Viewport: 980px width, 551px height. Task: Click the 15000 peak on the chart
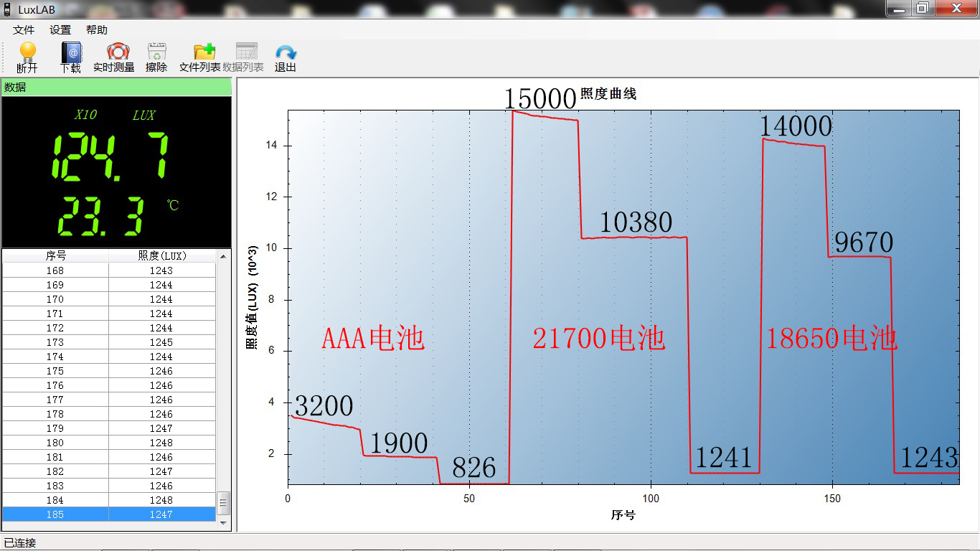click(540, 99)
